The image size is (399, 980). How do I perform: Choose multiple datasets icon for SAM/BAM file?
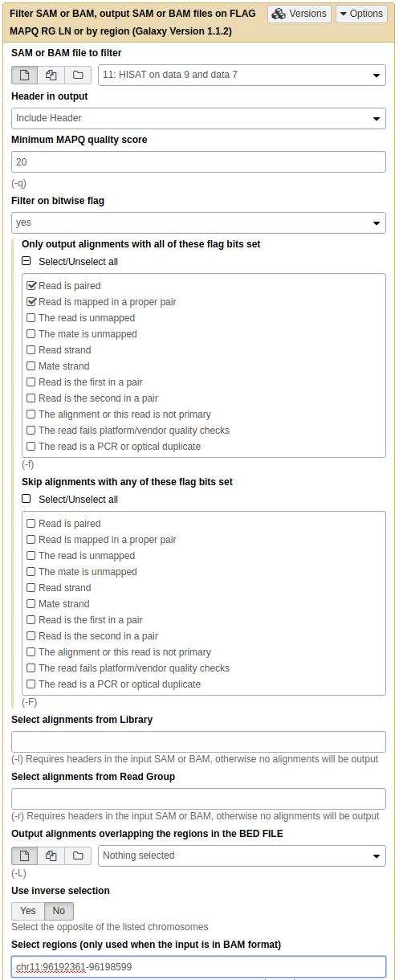coord(51,75)
